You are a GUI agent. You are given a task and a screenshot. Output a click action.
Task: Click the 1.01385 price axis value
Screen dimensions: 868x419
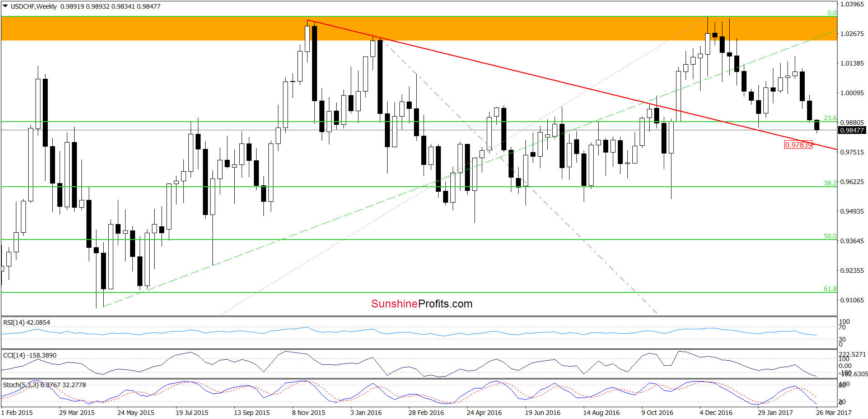click(852, 63)
